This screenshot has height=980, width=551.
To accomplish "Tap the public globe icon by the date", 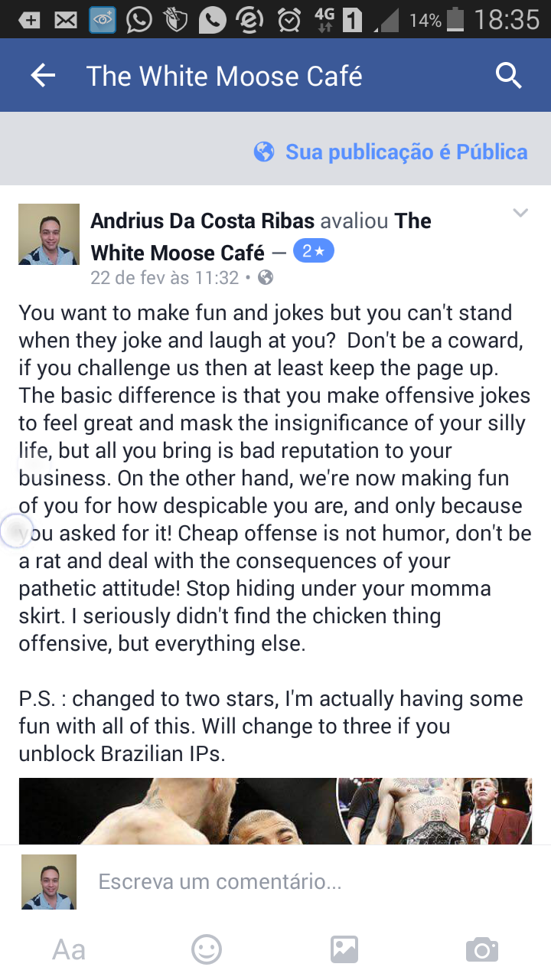I will [266, 277].
